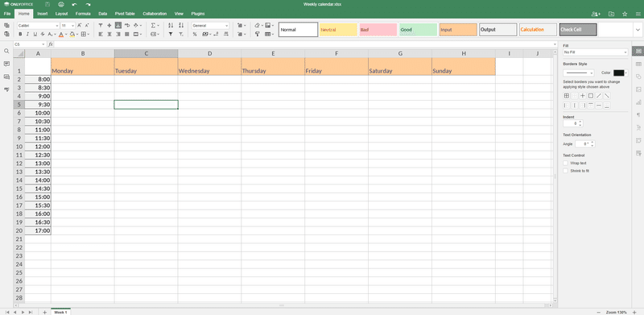Check the Wrap text checkbox in sidebar

566,164
